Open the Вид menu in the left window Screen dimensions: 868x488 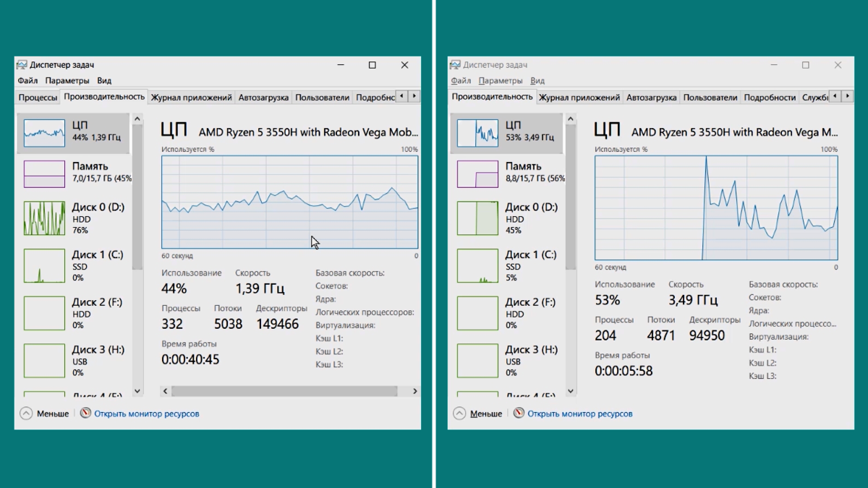[x=104, y=81]
